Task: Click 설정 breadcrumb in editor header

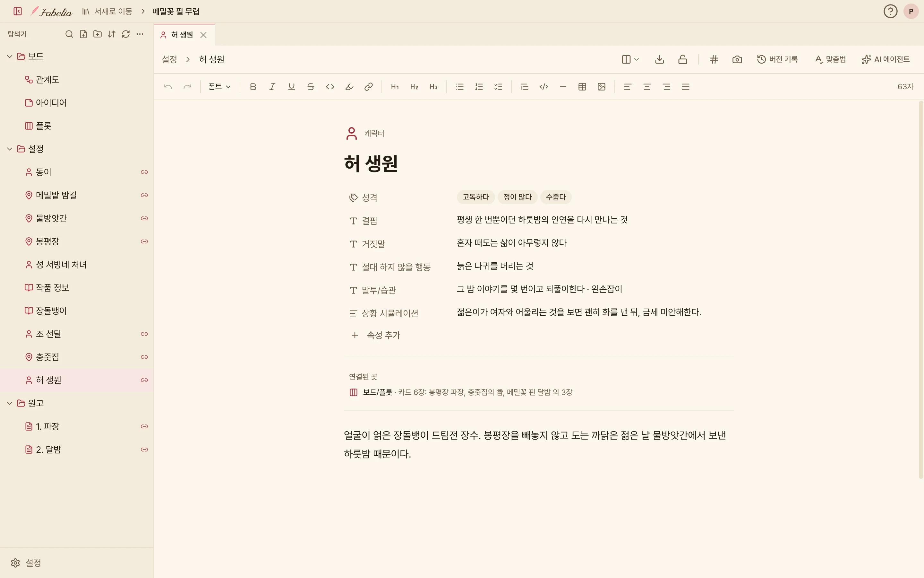Action: click(x=169, y=59)
